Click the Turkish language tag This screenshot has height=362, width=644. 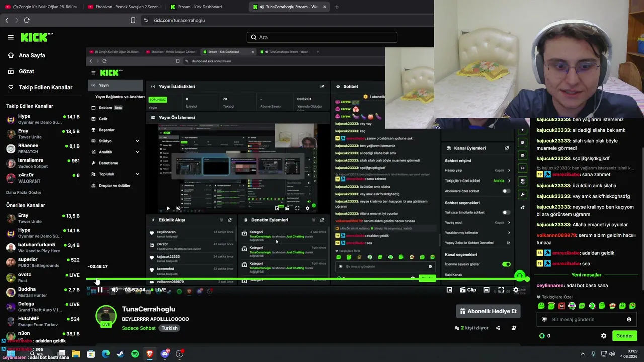[169, 328]
